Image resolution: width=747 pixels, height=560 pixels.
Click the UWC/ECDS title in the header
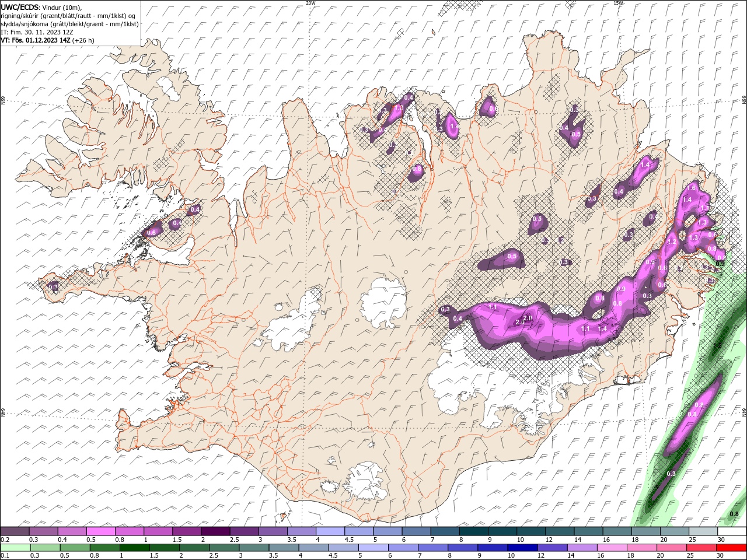(x=20, y=7)
